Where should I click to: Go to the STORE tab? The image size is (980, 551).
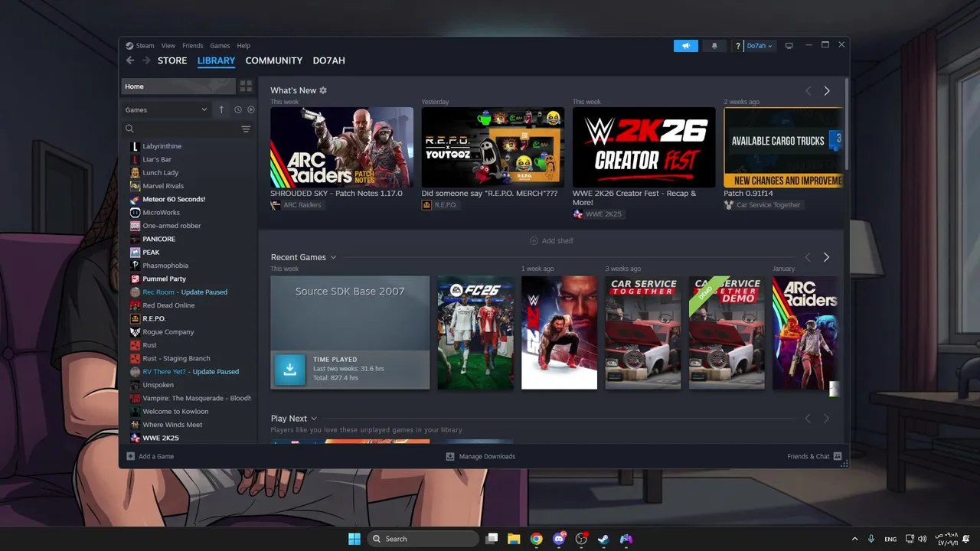coord(172,60)
